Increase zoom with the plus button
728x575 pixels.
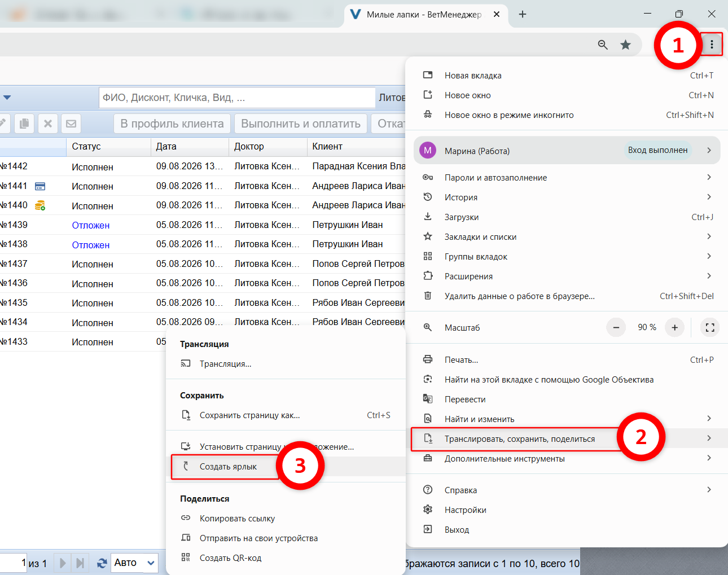674,327
